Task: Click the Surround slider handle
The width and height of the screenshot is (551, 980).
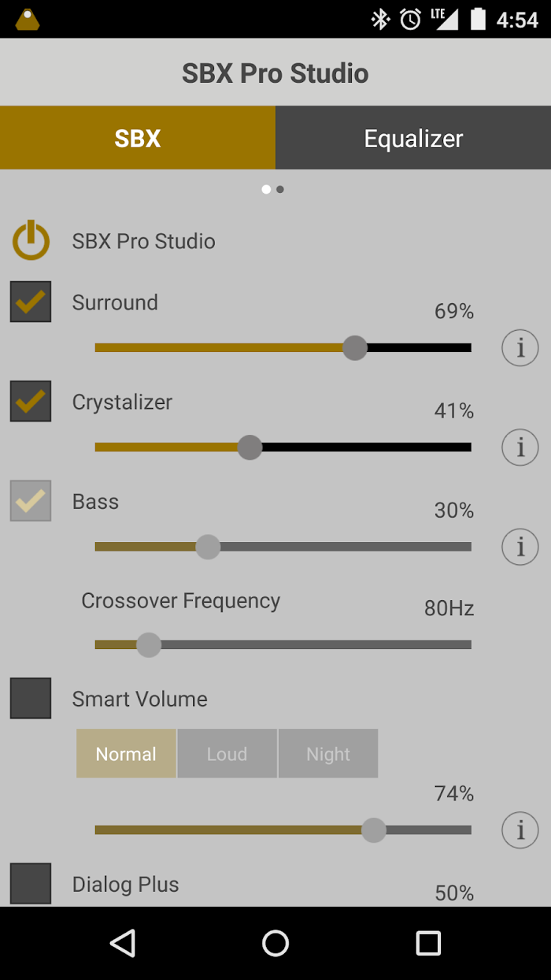Action: (355, 347)
